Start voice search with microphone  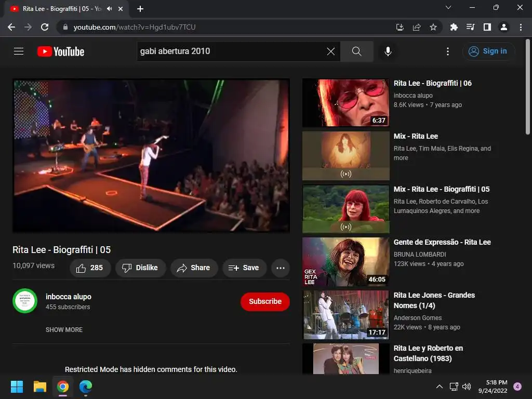point(388,51)
